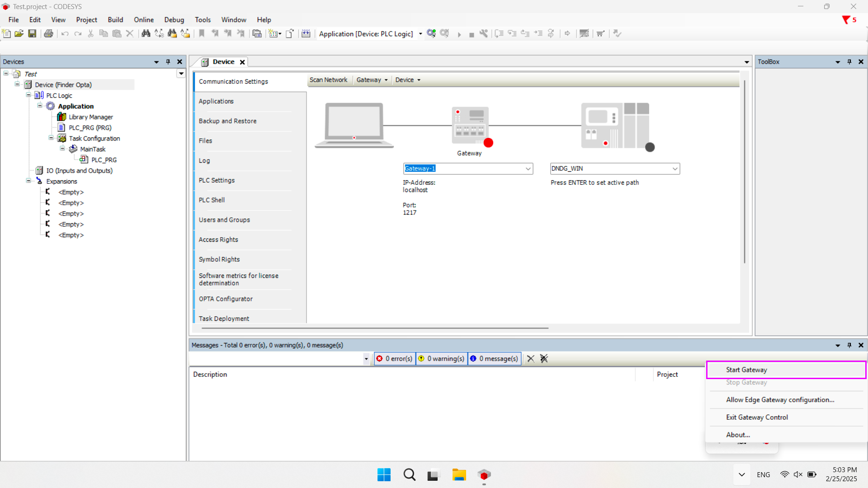Click the Print toolbar icon
The width and height of the screenshot is (868, 488).
[48, 33]
